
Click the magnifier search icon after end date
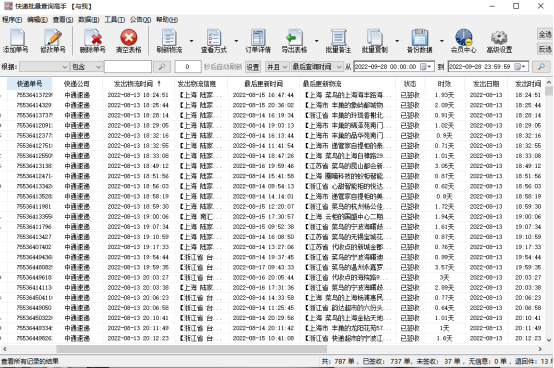pyautogui.click(x=541, y=66)
